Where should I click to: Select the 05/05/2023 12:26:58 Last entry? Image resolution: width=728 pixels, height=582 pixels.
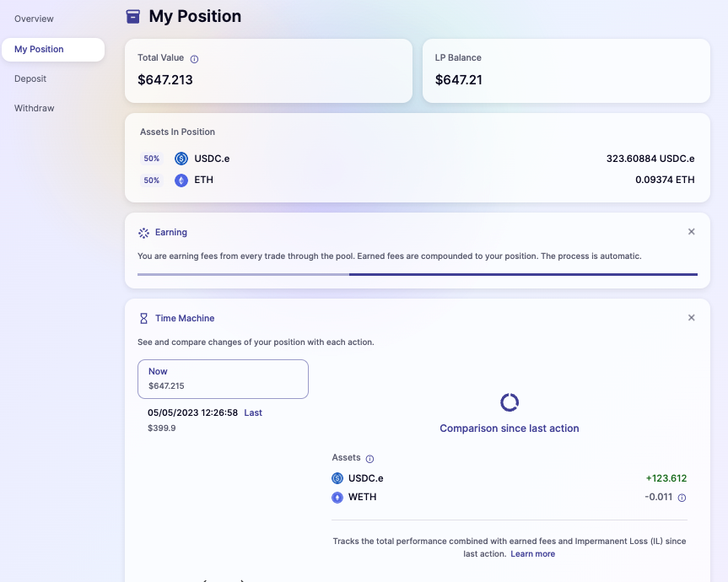[204, 413]
